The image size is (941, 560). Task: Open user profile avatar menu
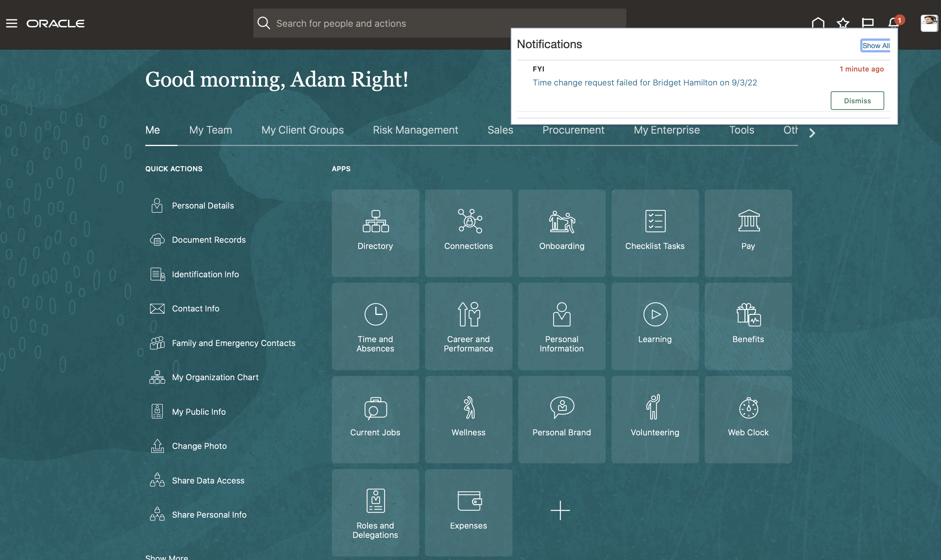pos(929,23)
